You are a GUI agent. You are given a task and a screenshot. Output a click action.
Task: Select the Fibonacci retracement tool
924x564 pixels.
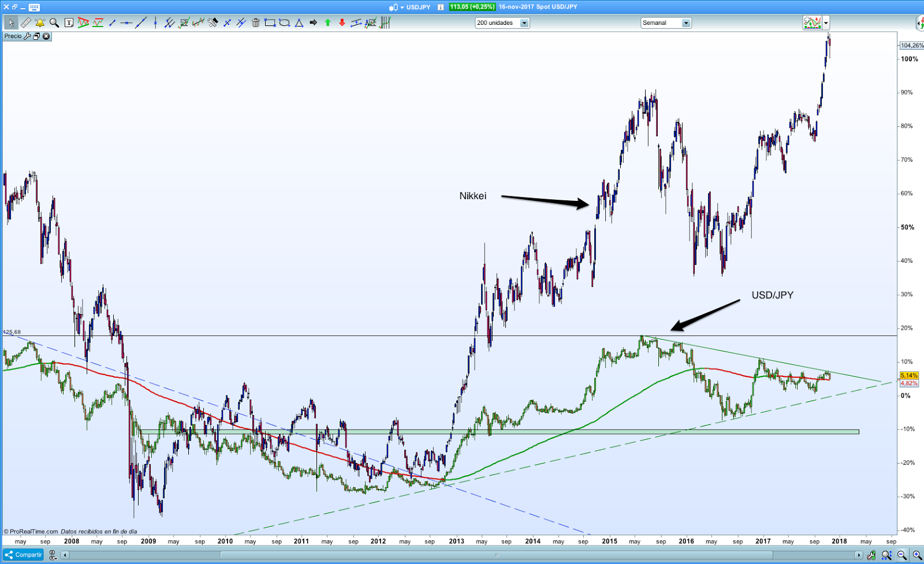[184, 23]
